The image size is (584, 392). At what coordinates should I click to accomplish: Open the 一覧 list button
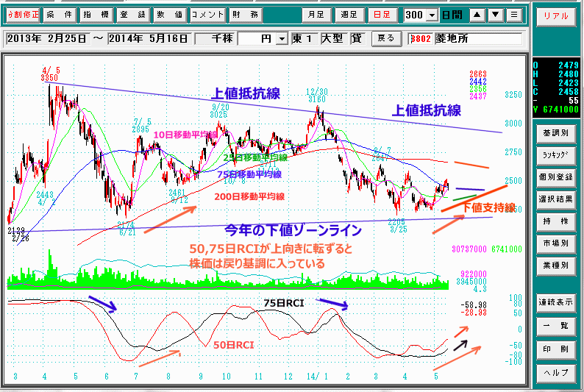(556, 326)
